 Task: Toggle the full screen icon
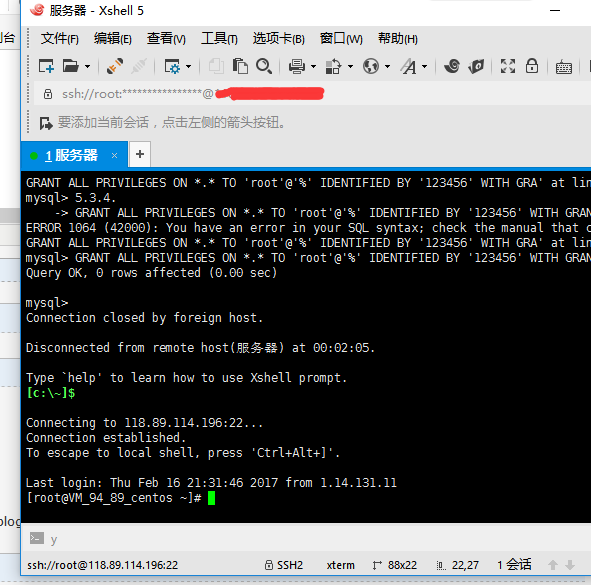508,66
